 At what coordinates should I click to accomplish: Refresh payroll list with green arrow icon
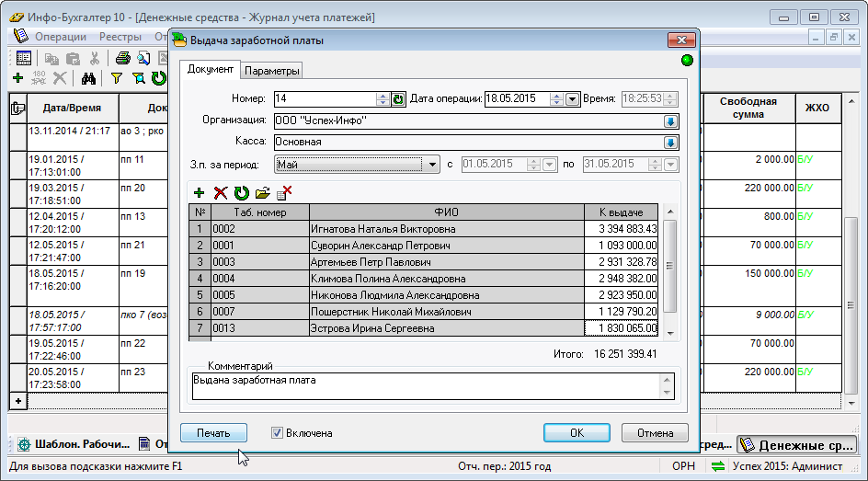coord(241,192)
